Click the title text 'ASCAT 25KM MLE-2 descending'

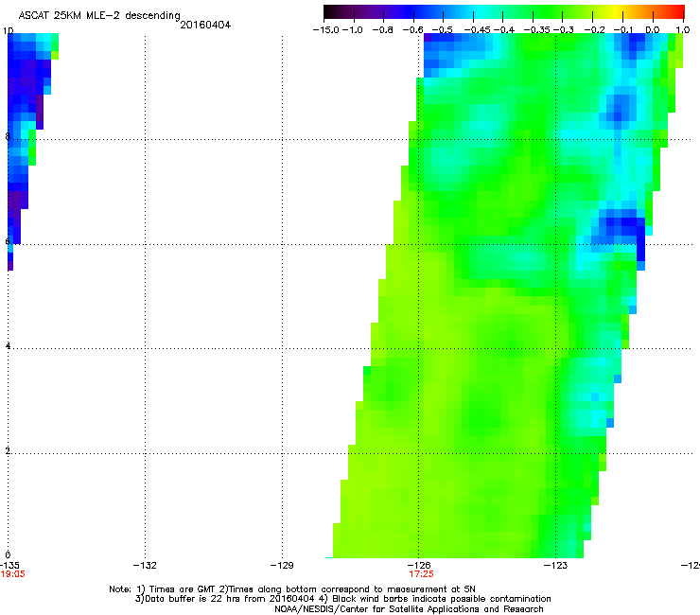tap(99, 15)
